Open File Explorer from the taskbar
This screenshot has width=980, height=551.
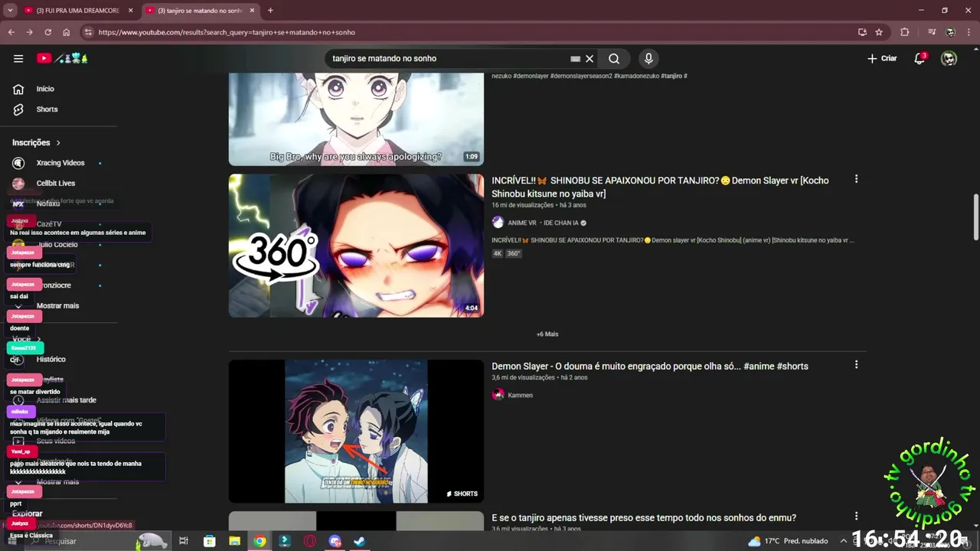point(234,541)
